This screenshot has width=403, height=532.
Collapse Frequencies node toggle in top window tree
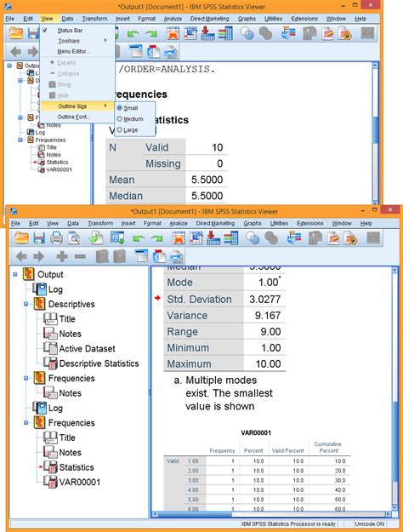[20, 140]
